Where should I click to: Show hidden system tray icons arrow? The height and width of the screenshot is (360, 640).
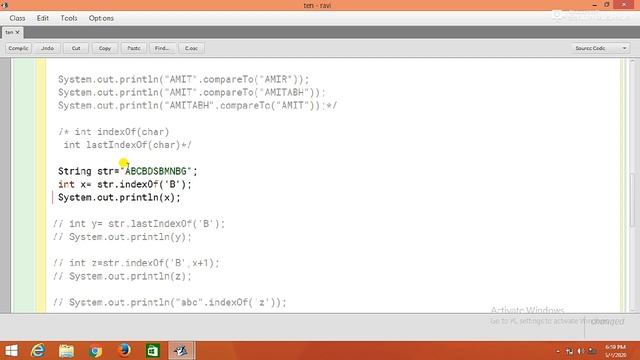558,351
